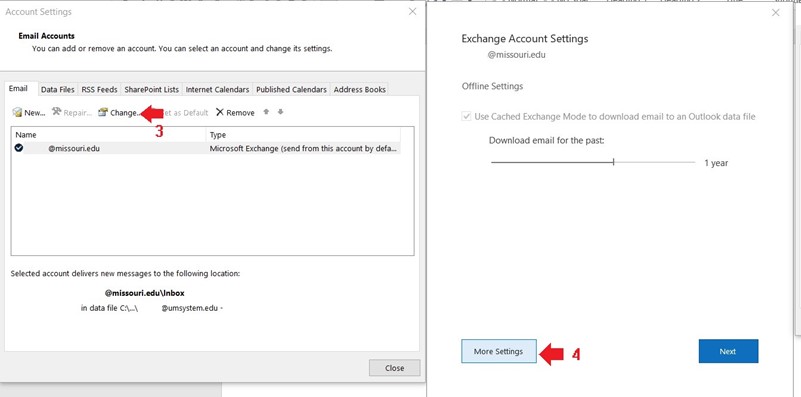
Task: Click Microsoft Exchange type cell
Action: coord(303,148)
